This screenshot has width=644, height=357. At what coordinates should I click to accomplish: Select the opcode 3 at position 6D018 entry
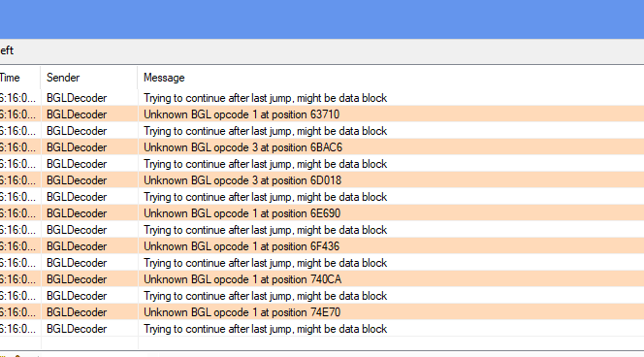click(x=322, y=180)
